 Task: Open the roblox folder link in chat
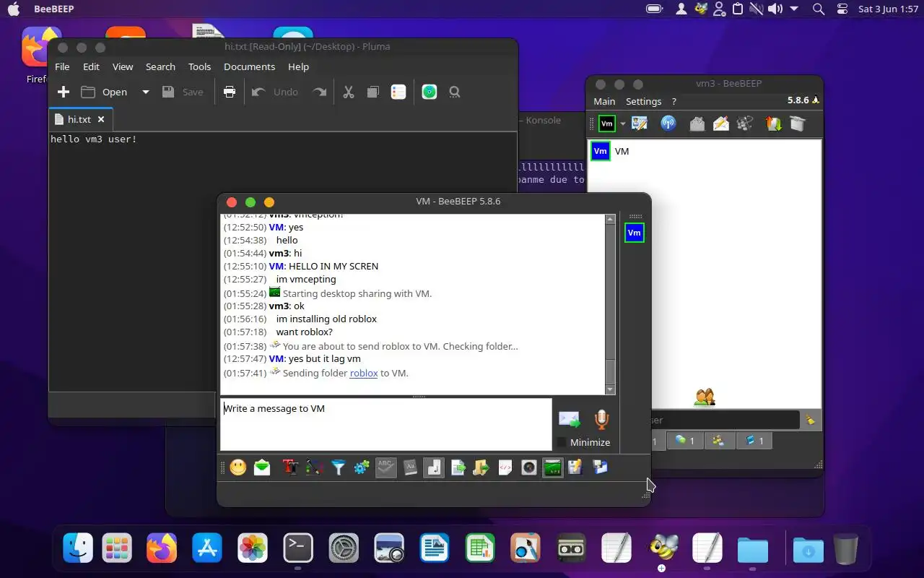pyautogui.click(x=364, y=373)
